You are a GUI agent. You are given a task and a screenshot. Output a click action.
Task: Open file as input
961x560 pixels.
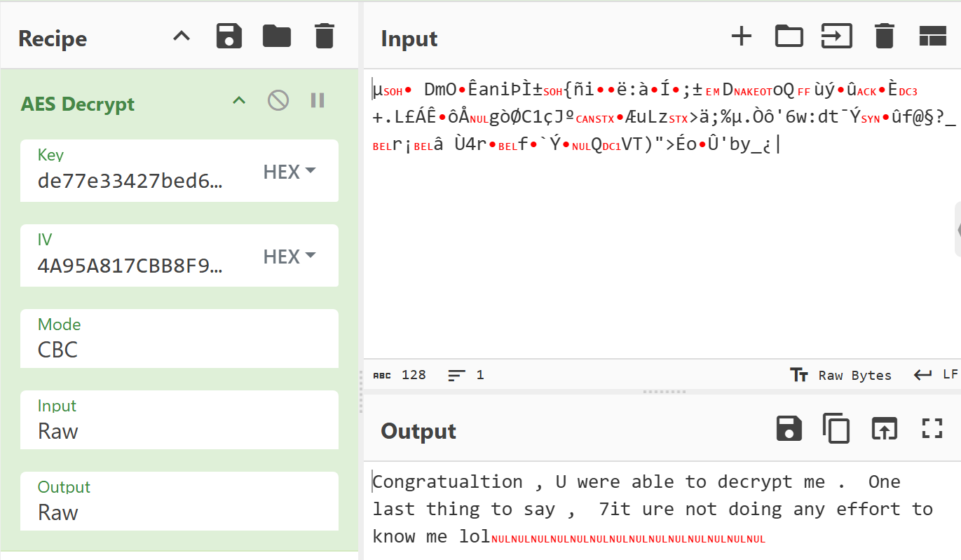[x=837, y=36]
